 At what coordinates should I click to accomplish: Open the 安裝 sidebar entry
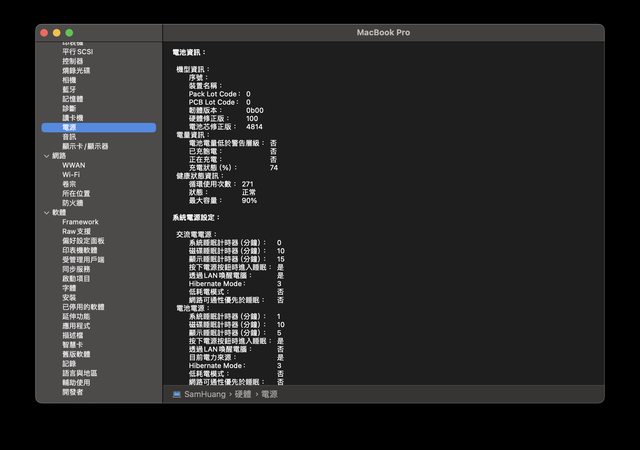pyautogui.click(x=69, y=298)
